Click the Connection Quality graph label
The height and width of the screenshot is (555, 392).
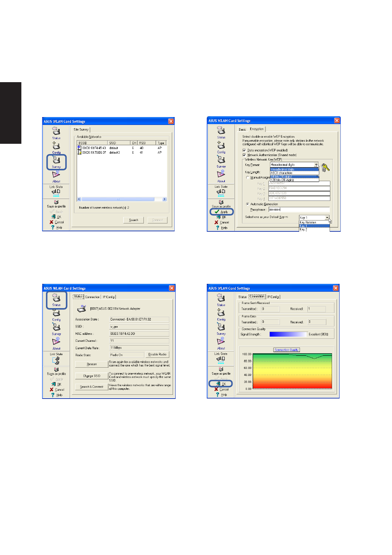286,350
